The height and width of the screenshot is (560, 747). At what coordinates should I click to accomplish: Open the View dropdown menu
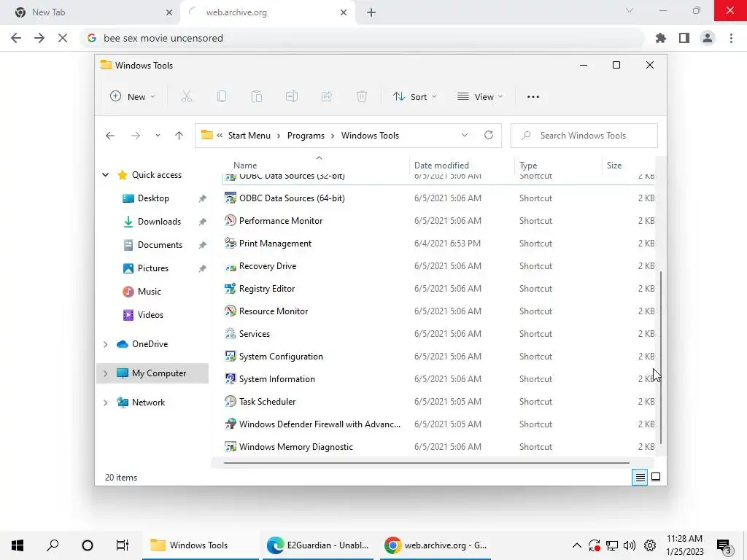click(x=480, y=97)
